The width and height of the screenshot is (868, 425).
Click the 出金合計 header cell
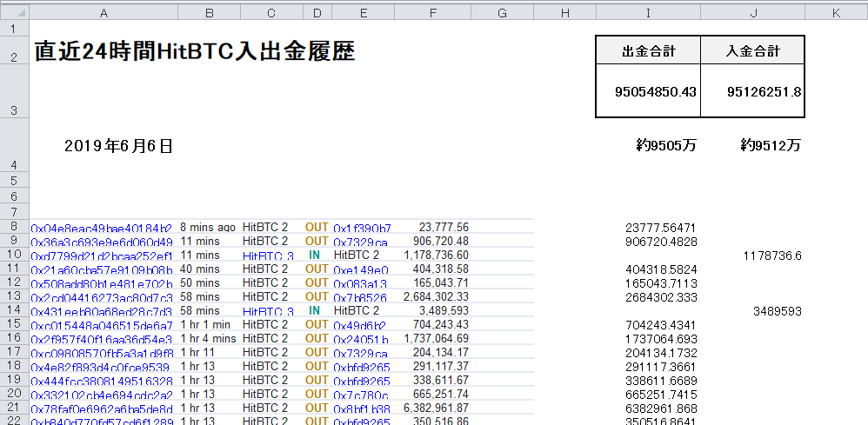(648, 51)
